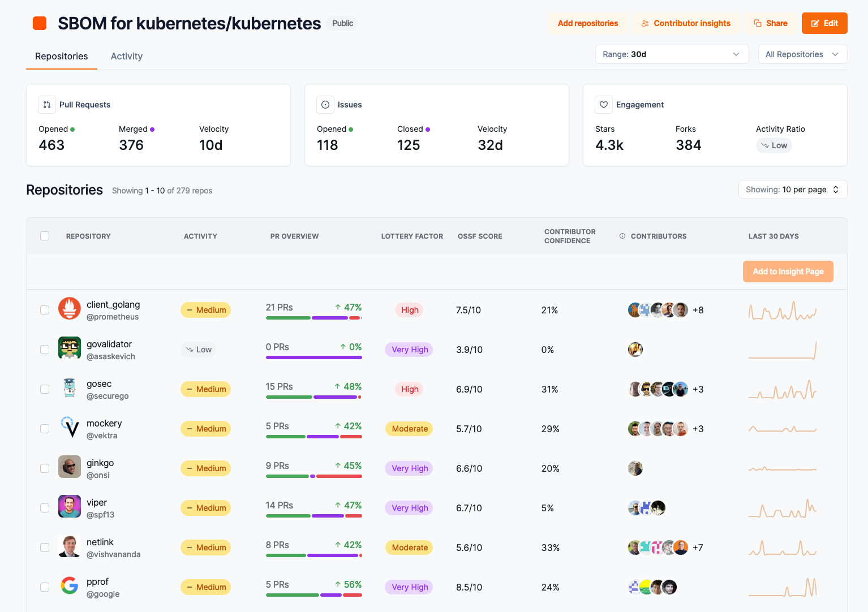Viewport: 868px width, 612px height.
Task: Click the Add repositories button
Action: (x=588, y=23)
